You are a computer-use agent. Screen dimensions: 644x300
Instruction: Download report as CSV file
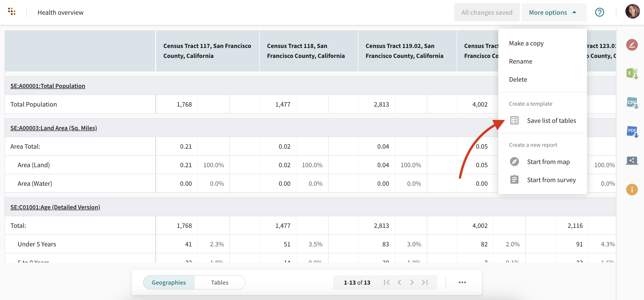pos(632,103)
